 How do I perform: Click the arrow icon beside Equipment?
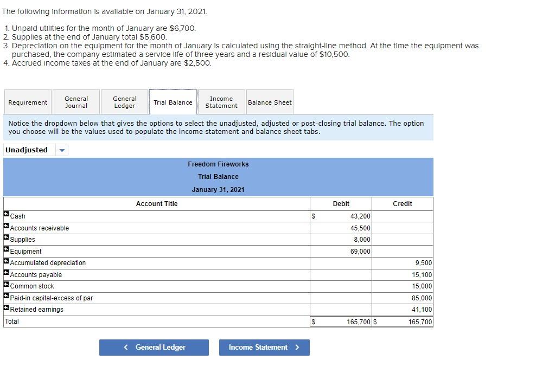(x=6, y=249)
